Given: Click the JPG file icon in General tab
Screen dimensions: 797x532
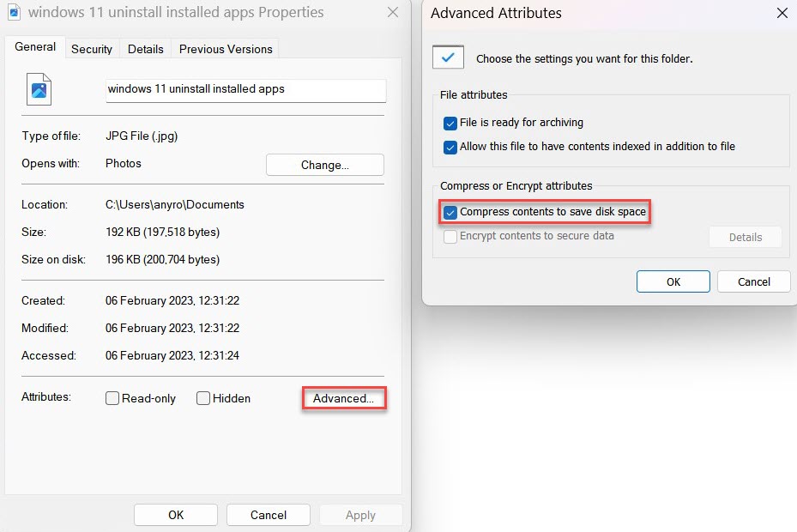Looking at the screenshot, I should click(39, 89).
